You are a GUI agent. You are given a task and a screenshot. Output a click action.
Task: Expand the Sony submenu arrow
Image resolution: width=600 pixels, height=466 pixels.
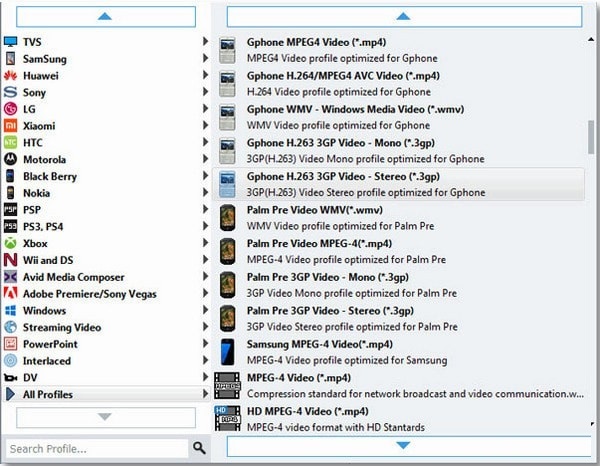(205, 92)
